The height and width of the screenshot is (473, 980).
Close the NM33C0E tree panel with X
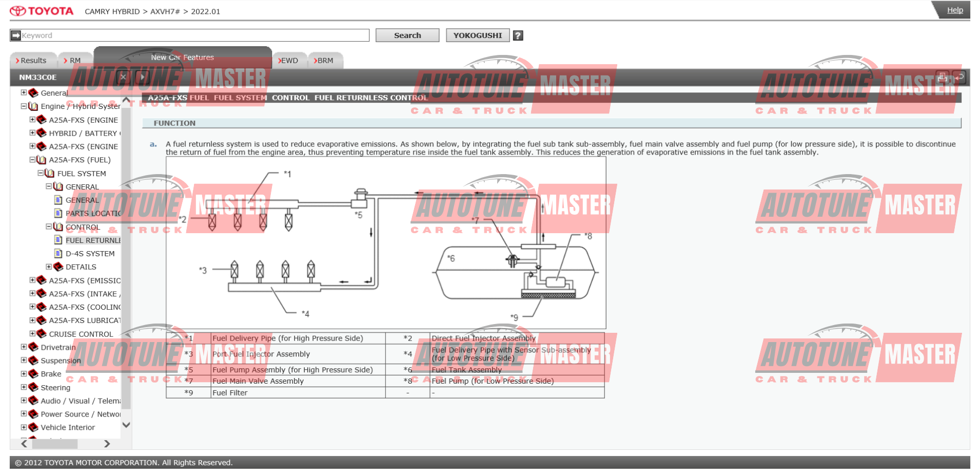click(123, 78)
